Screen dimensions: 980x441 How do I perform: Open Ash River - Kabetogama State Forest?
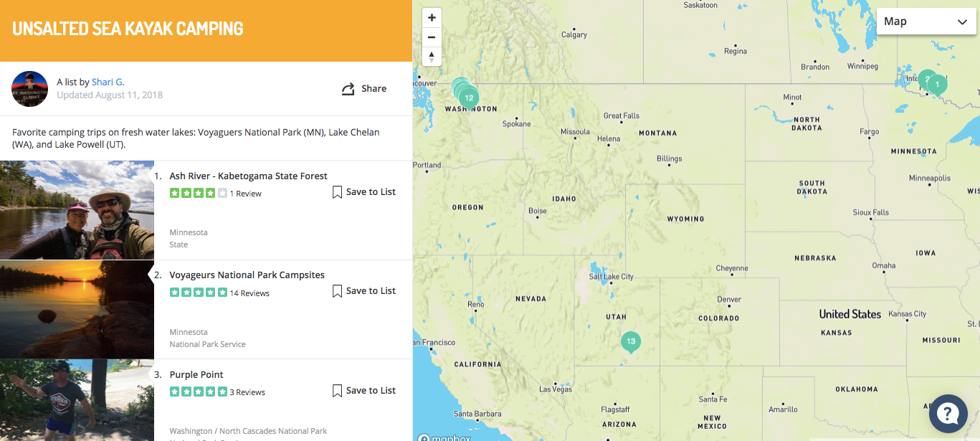point(249,176)
